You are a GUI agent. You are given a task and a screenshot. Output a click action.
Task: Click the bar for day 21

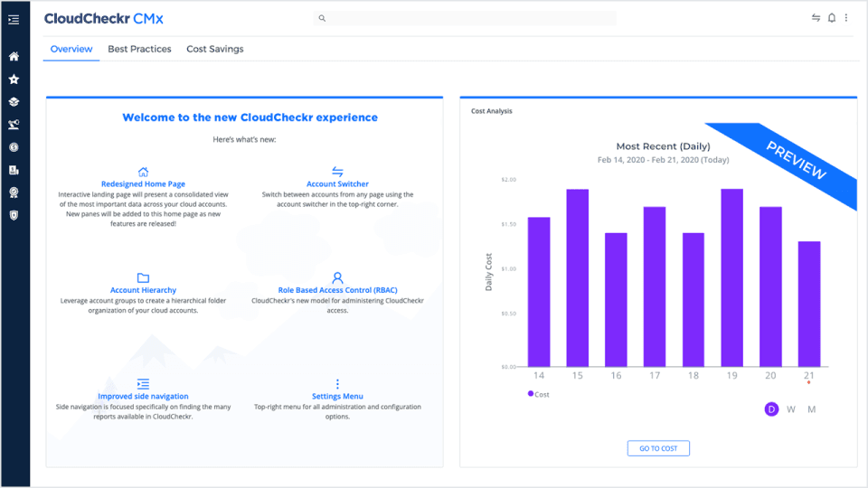[x=809, y=304]
